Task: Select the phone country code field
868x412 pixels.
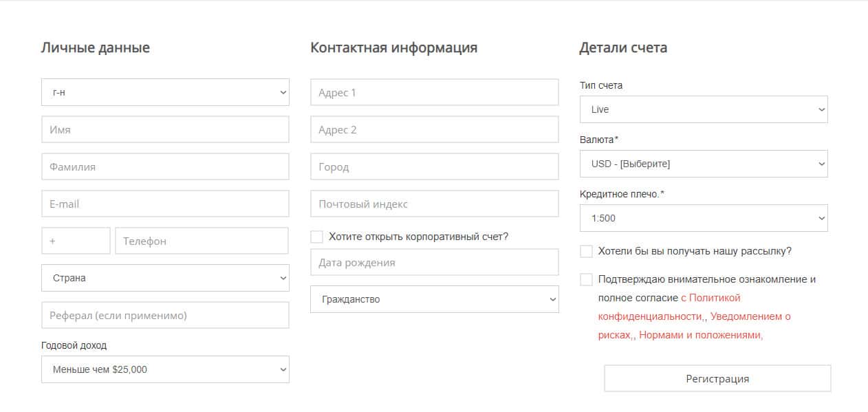Action: [x=76, y=241]
